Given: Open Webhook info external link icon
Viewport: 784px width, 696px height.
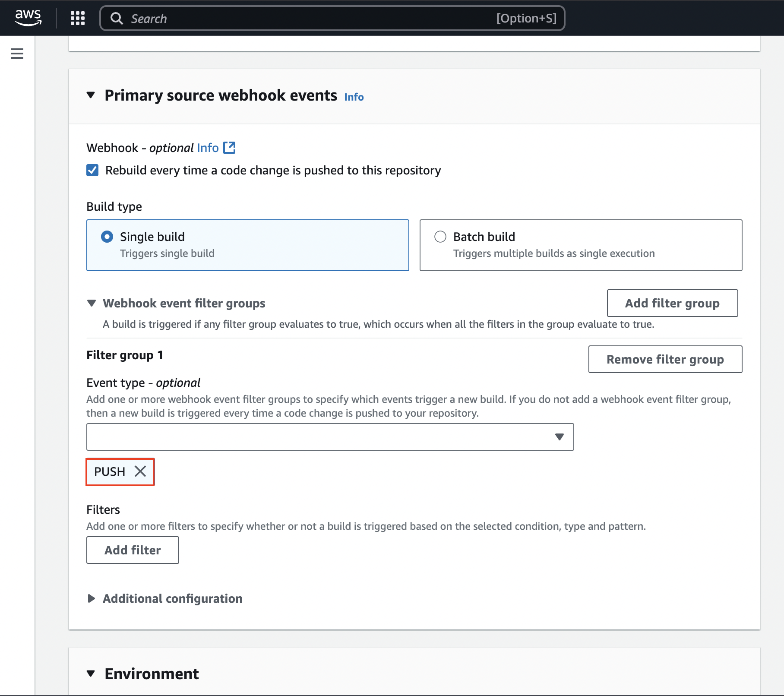Looking at the screenshot, I should (229, 148).
